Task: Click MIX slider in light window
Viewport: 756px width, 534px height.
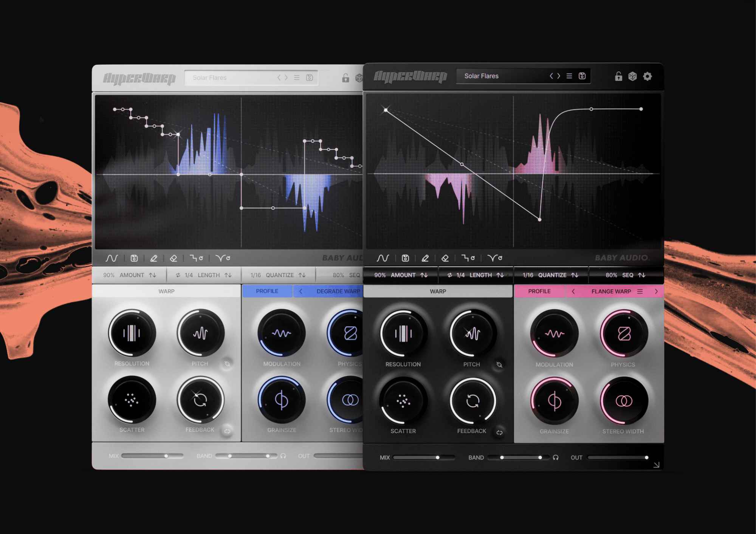Action: (152, 456)
